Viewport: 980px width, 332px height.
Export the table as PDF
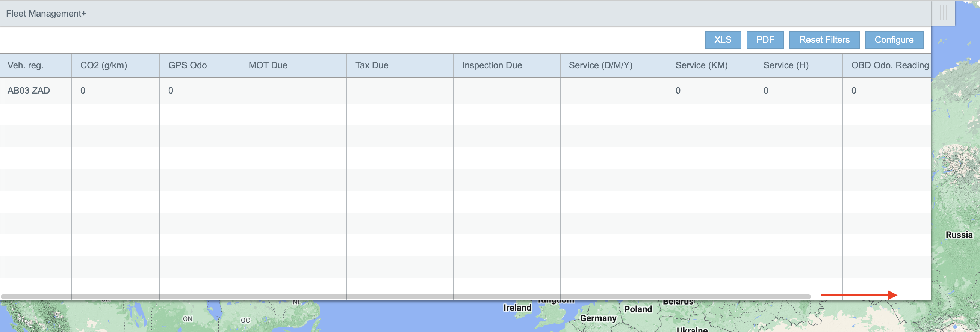click(x=765, y=40)
